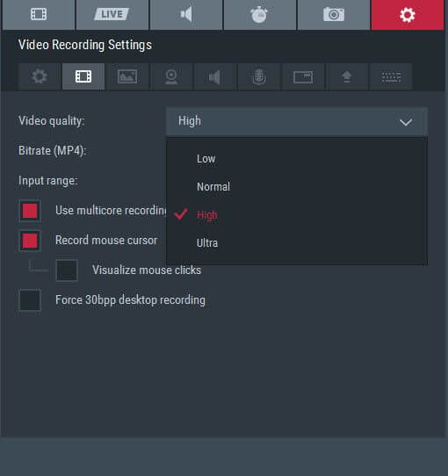Image resolution: width=448 pixels, height=476 pixels.
Task: Open microphone settings sub-tab
Action: [259, 76]
